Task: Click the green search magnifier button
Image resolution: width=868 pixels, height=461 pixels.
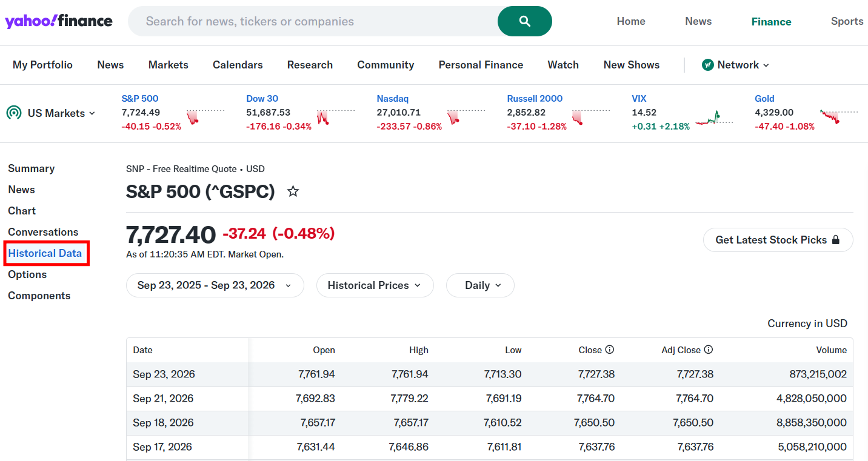Action: tap(525, 21)
